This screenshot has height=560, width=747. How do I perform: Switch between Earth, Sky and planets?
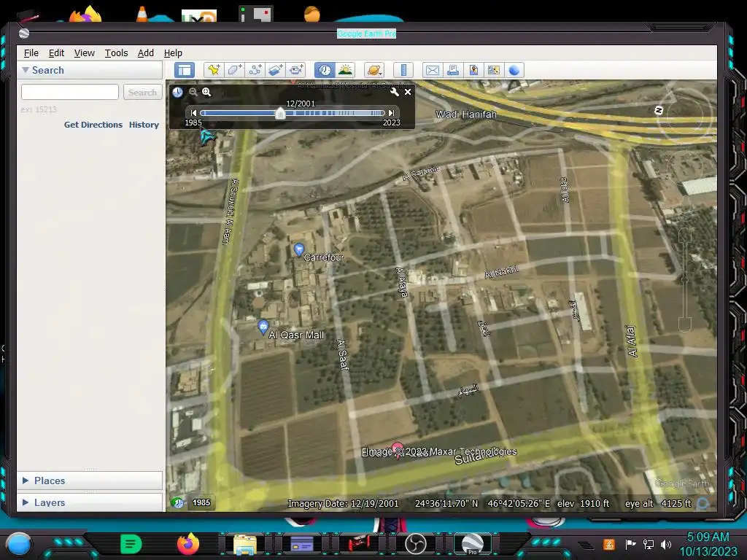374,70
